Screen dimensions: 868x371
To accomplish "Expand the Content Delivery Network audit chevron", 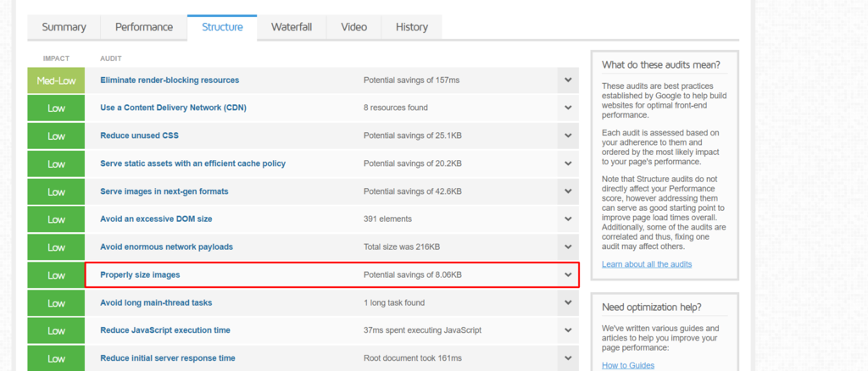I will click(567, 108).
